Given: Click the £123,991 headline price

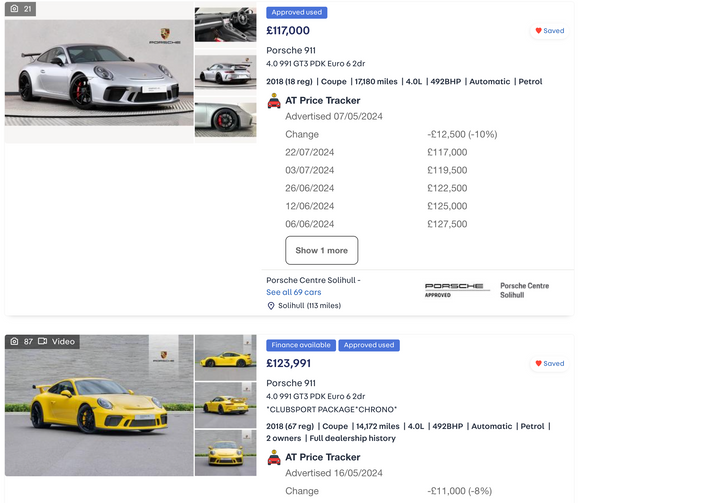Looking at the screenshot, I should (288, 363).
